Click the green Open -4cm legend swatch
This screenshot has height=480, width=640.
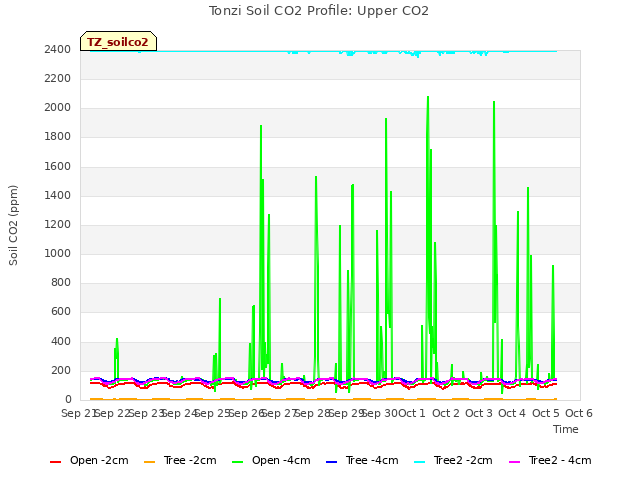pyautogui.click(x=238, y=461)
